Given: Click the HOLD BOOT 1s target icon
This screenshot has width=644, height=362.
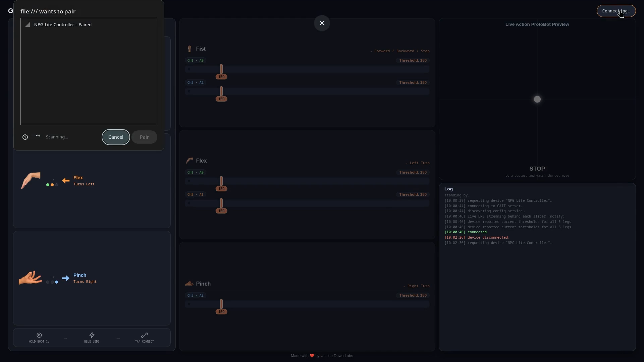Looking at the screenshot, I should pyautogui.click(x=39, y=335).
